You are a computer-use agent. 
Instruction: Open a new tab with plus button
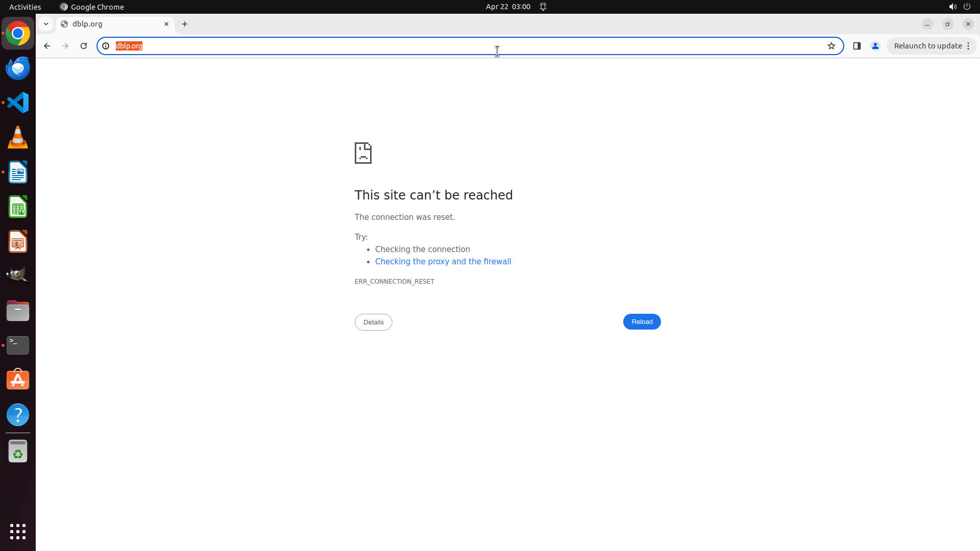[x=185, y=24]
